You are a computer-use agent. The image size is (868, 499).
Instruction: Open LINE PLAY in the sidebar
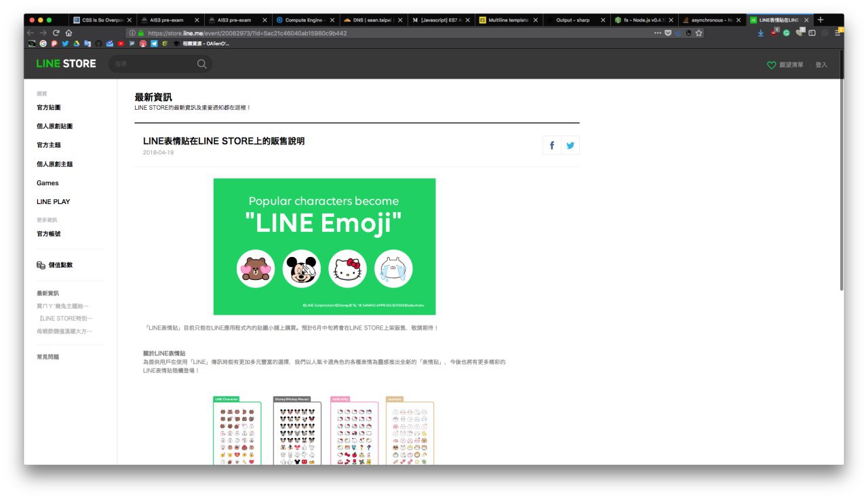54,202
